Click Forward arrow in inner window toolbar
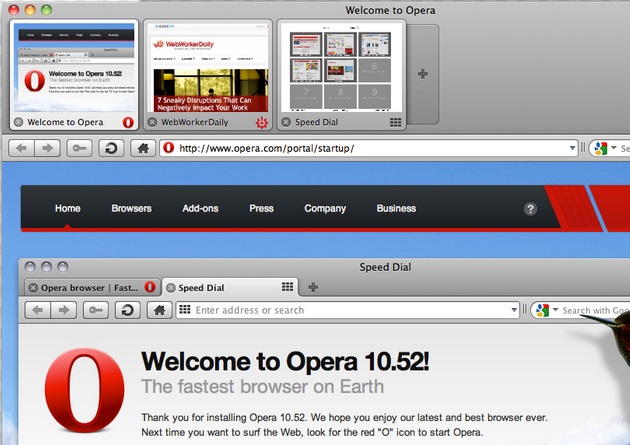This screenshot has width=630, height=445. 63,310
